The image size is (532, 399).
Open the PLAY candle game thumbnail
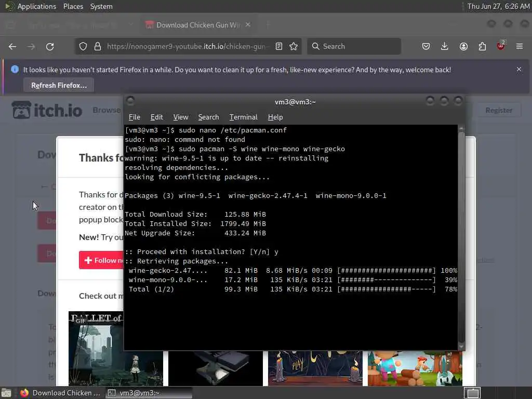[315, 368]
